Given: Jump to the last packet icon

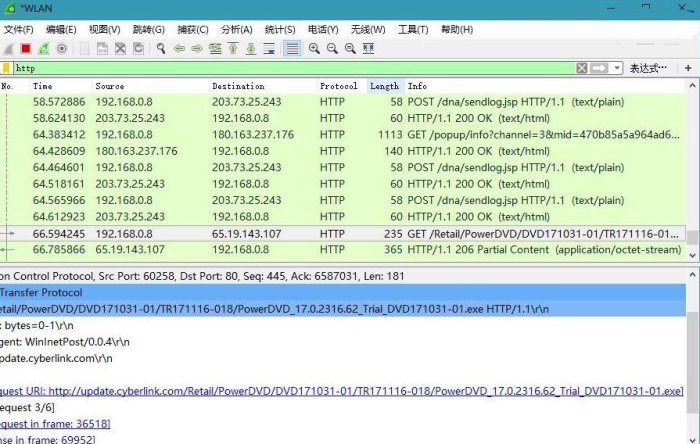Looking at the screenshot, I should (251, 48).
